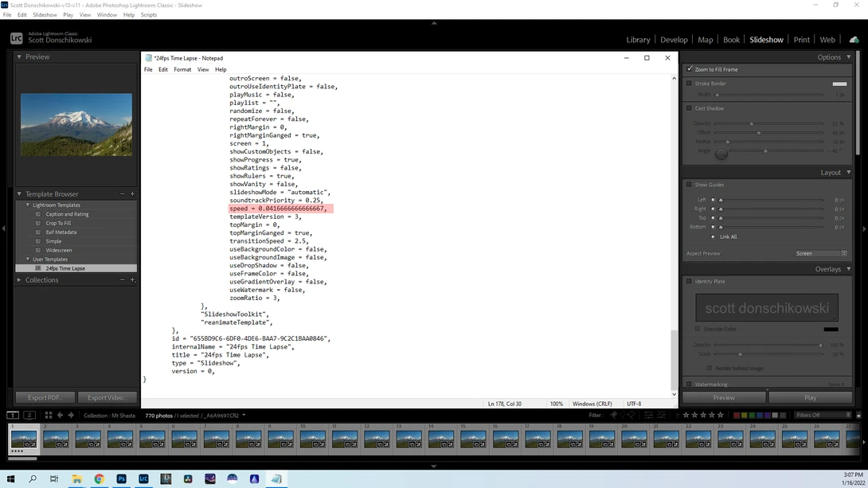
Task: Click Export Video button
Action: 107,397
